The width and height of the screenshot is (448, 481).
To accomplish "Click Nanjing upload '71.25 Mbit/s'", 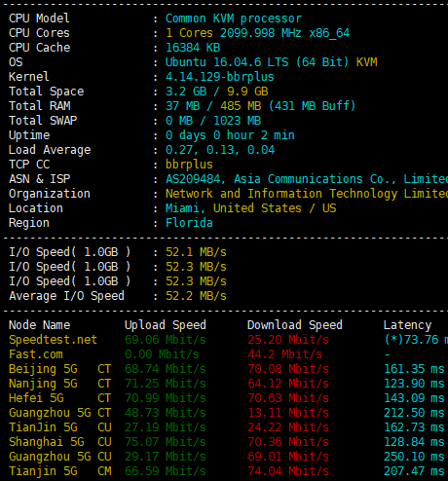I will [166, 384].
